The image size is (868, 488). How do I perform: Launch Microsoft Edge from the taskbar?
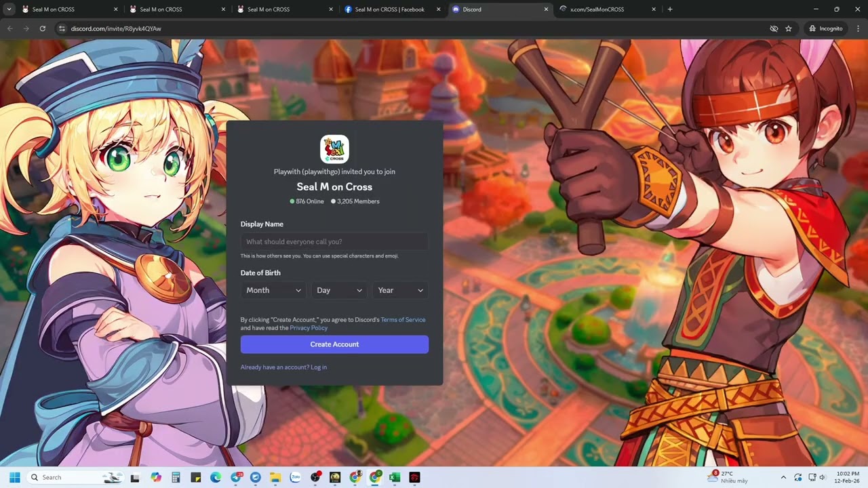(216, 477)
